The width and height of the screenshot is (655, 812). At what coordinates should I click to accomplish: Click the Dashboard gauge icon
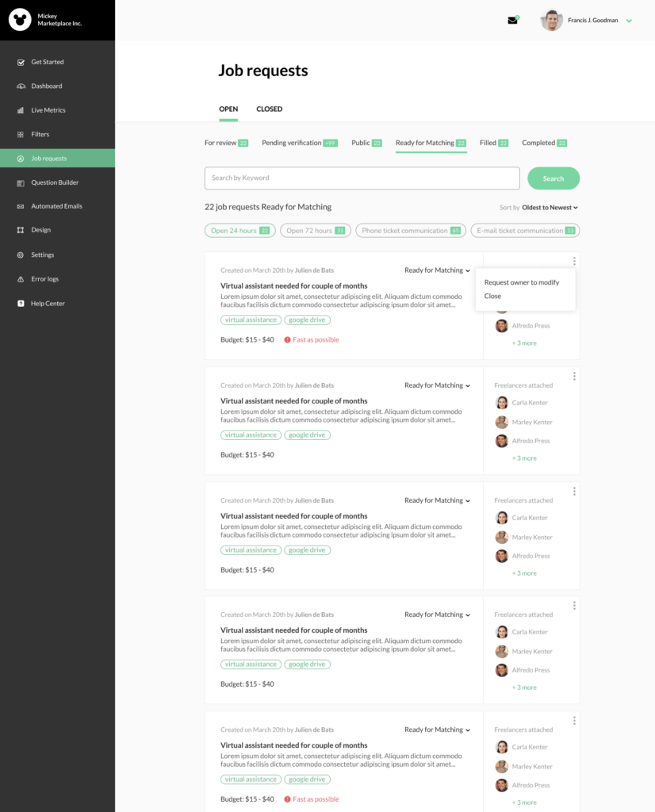(x=21, y=86)
